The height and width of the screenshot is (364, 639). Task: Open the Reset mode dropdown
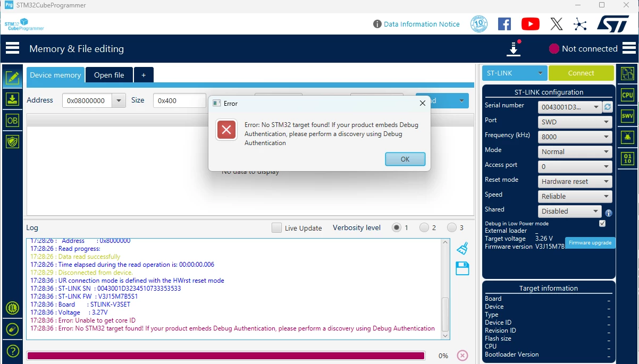tap(575, 181)
